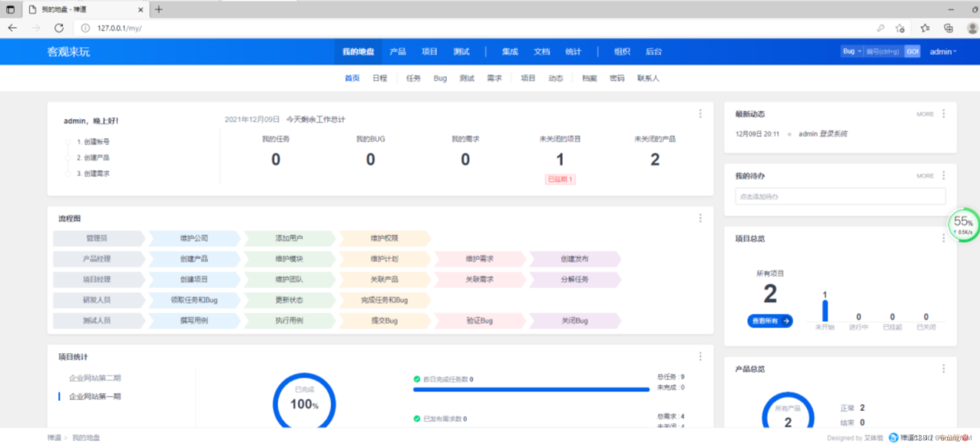Viewport: 980px width, 447px height.
Task: Open the three-dot menu of 流程图 panel
Action: [700, 218]
